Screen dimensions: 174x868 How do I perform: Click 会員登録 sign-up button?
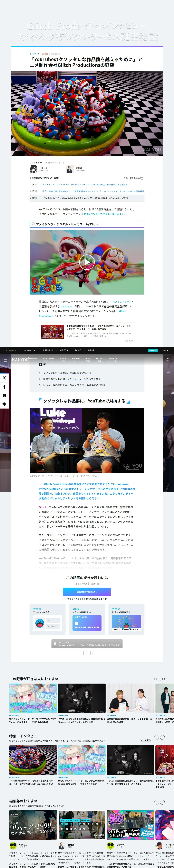[x=153, y=350]
